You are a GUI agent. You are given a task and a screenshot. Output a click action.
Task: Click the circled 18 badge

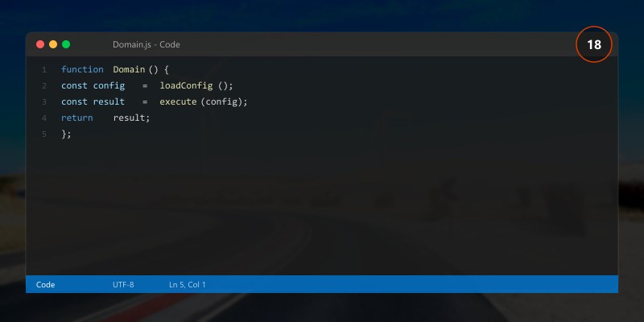coord(594,44)
